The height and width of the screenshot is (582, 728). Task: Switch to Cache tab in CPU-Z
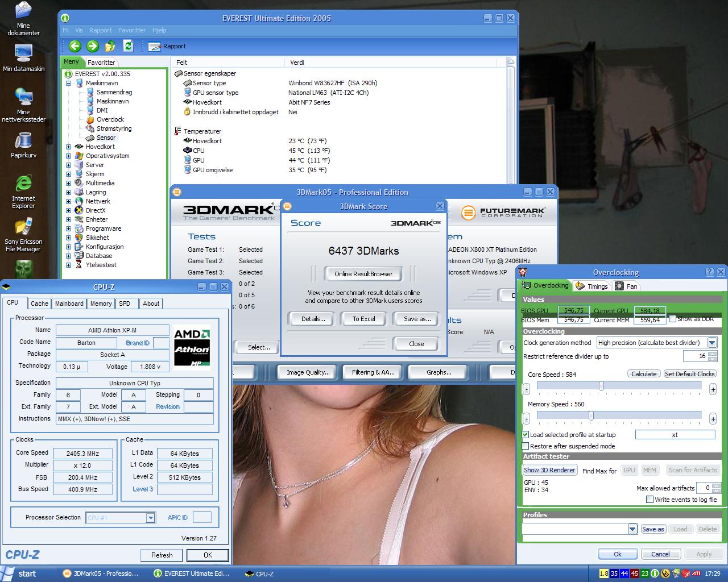click(x=39, y=304)
